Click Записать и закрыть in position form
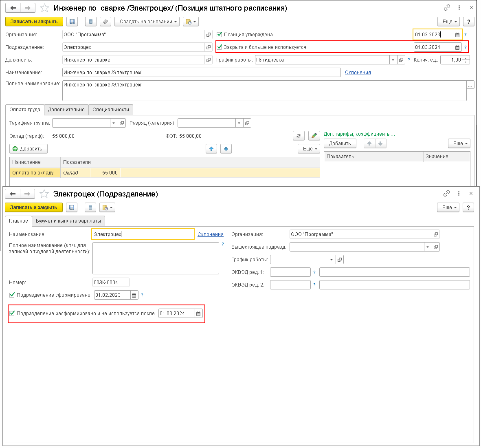 pos(34,22)
